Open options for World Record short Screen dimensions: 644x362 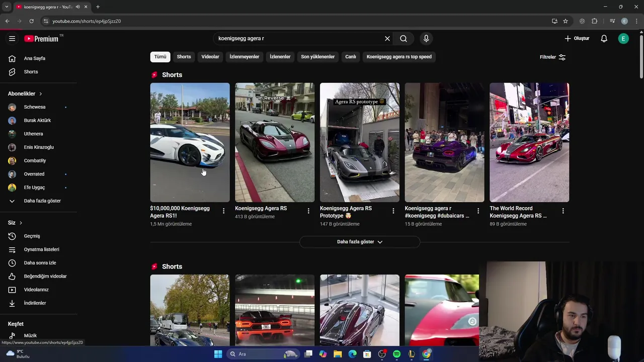(x=563, y=211)
